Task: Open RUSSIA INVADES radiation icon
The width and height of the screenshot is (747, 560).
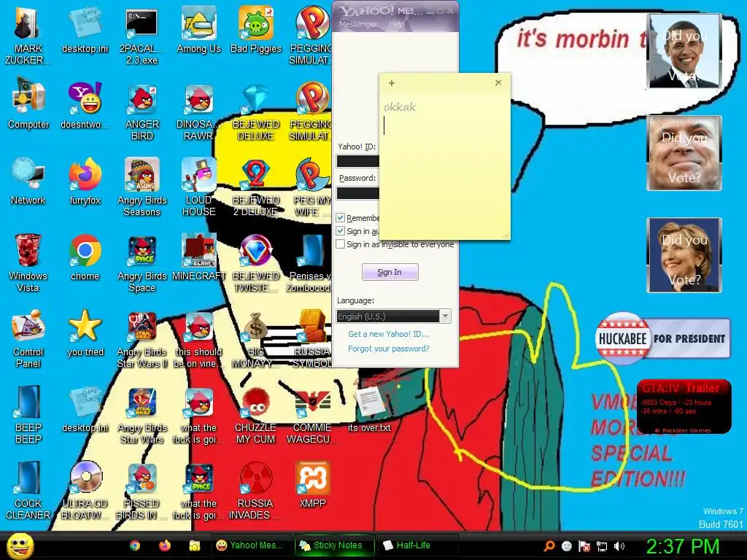Action: click(x=256, y=491)
